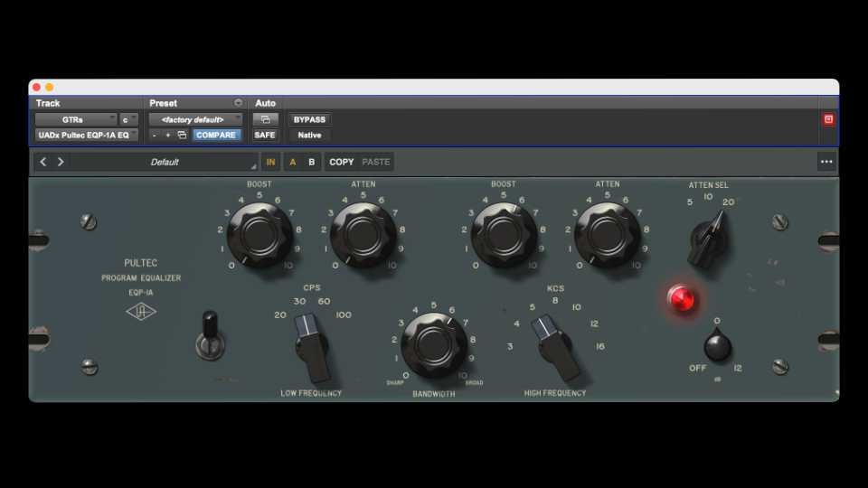Click the KCS high frequency selector switch
This screenshot has height=488, width=868.
pos(555,347)
